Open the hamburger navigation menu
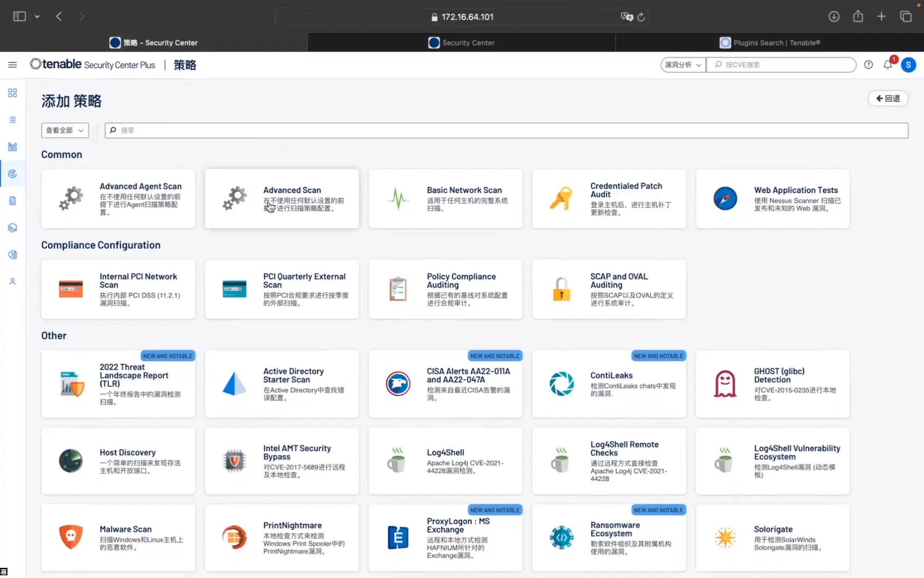Screen dimensions: 924x578 pos(12,65)
